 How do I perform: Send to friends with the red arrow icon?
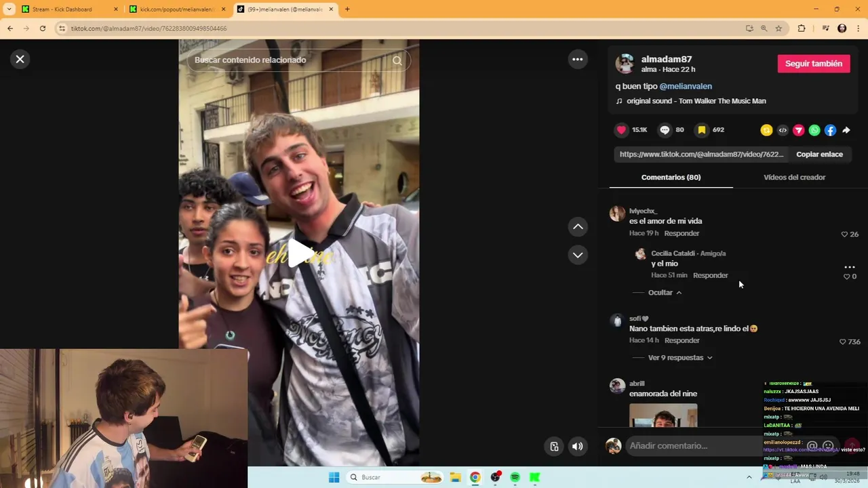point(799,130)
